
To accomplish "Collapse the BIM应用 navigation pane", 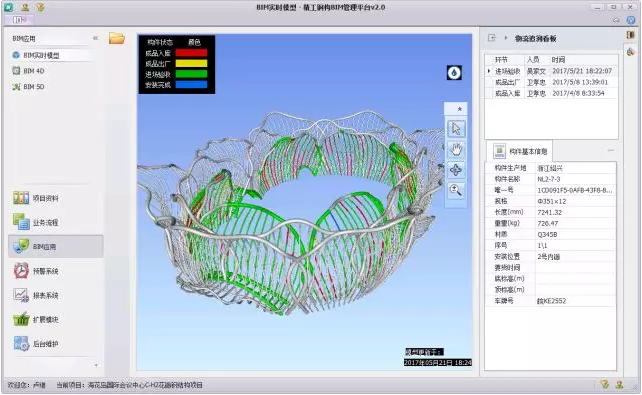I will (x=95, y=38).
